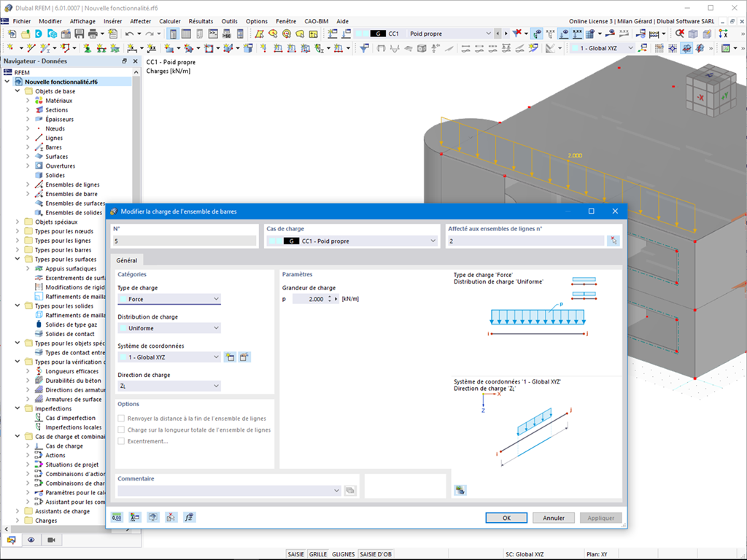Click the Appliquer button
This screenshot has width=747, height=560.
point(601,518)
